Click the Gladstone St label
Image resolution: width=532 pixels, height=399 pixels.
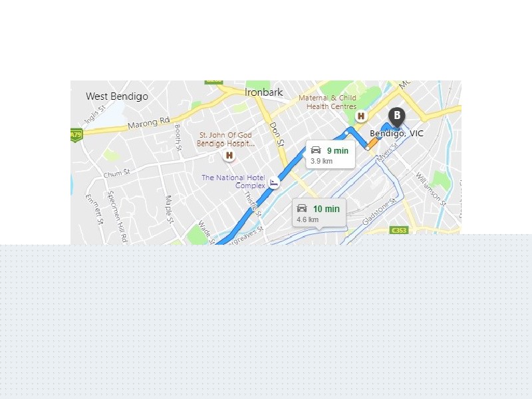(x=379, y=212)
